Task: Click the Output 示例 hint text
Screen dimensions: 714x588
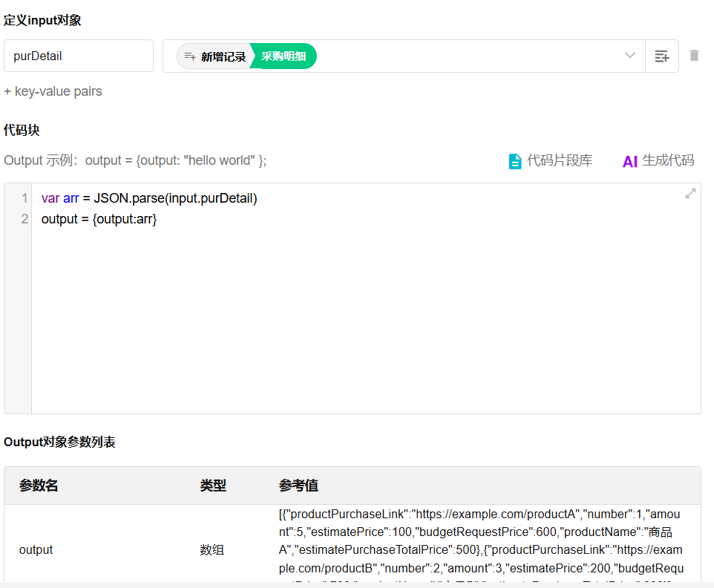Action: click(135, 160)
